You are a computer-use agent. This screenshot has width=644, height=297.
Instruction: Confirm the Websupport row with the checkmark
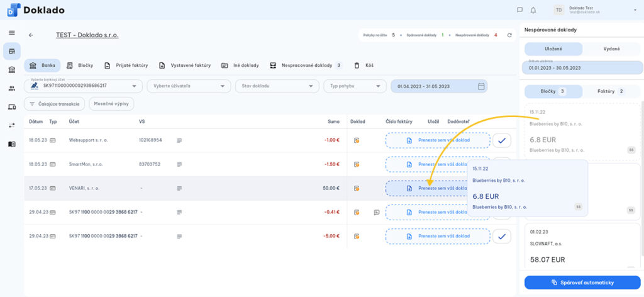click(x=501, y=140)
